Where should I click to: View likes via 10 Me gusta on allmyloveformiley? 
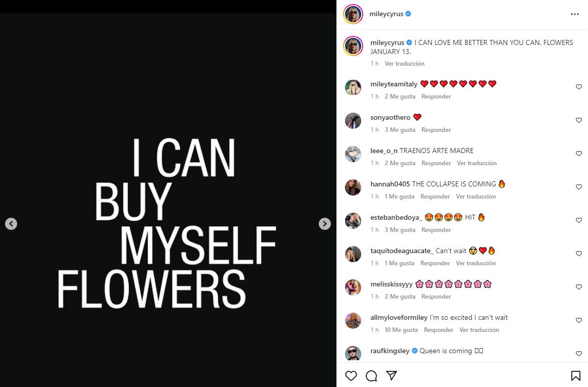(401, 329)
